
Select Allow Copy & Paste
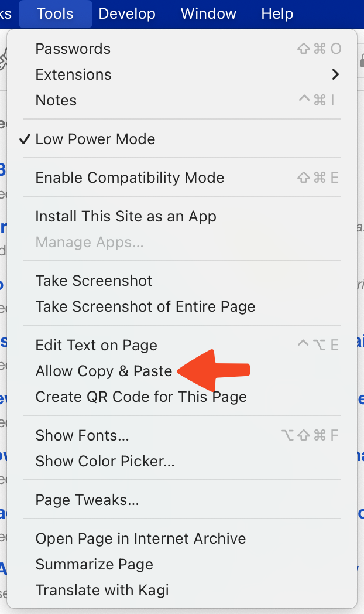182,371
